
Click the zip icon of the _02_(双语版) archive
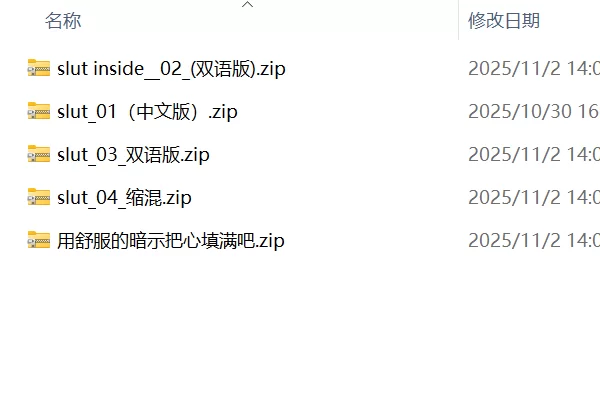(39, 68)
